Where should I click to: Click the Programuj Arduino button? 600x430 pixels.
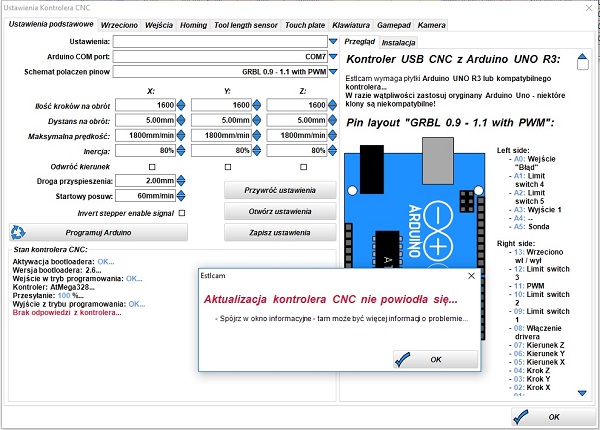click(98, 233)
